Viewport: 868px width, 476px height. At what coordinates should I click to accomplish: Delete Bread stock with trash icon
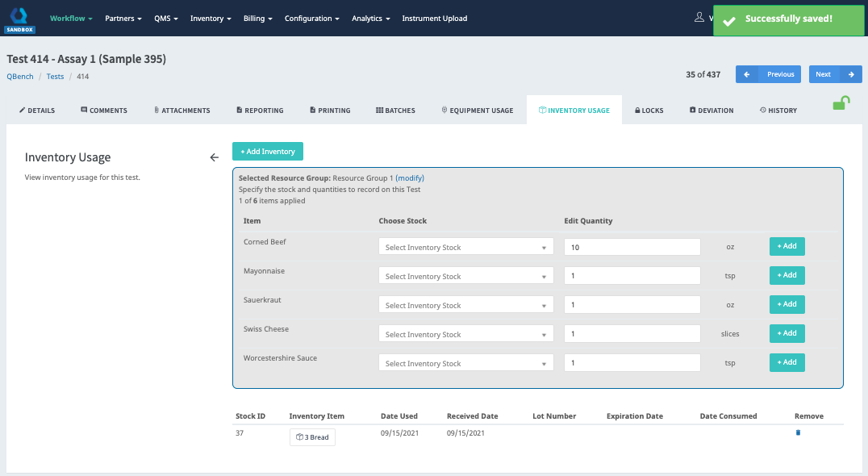[x=798, y=433]
